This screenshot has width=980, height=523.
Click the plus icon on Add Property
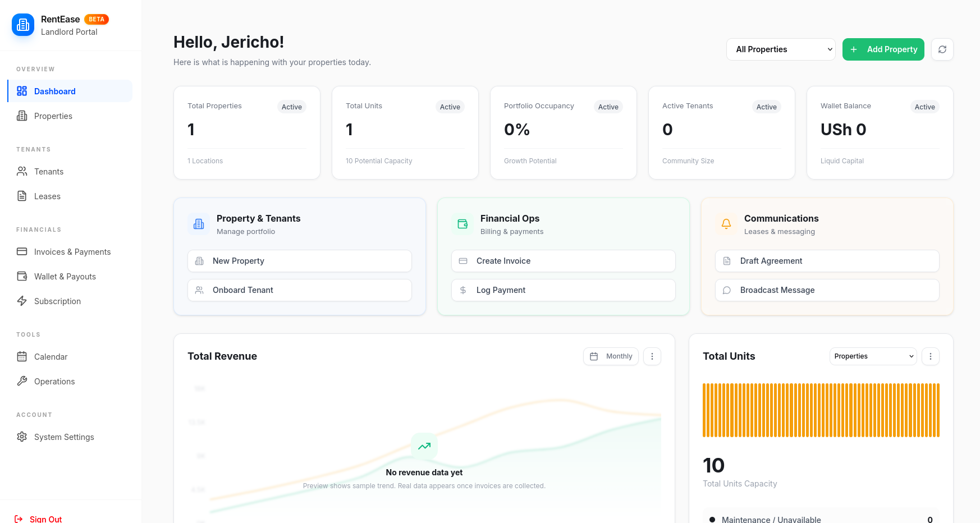tap(854, 49)
